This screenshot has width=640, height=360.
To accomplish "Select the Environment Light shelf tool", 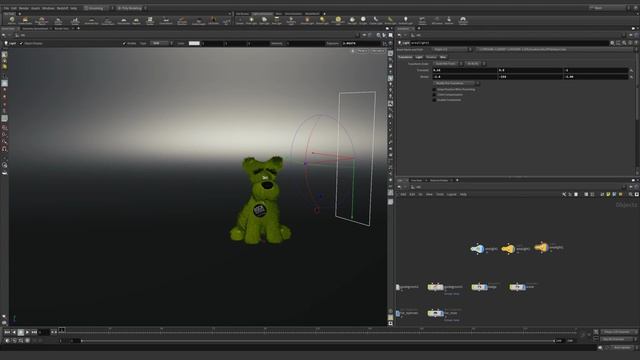I will (338, 21).
